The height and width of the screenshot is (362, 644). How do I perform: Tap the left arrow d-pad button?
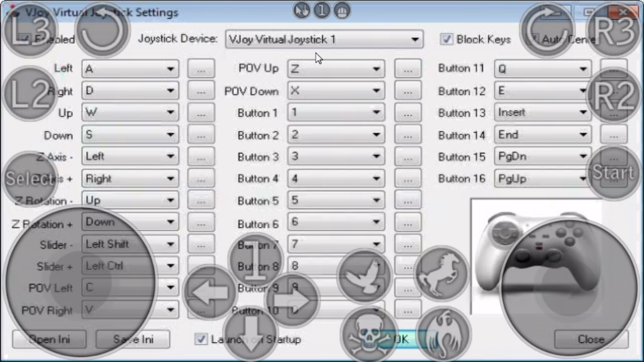click(x=210, y=292)
